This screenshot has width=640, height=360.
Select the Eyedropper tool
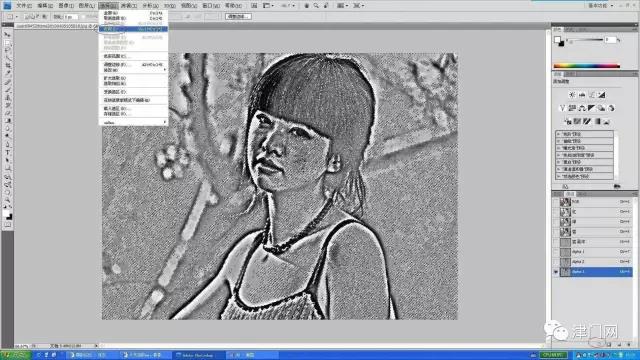[7, 73]
